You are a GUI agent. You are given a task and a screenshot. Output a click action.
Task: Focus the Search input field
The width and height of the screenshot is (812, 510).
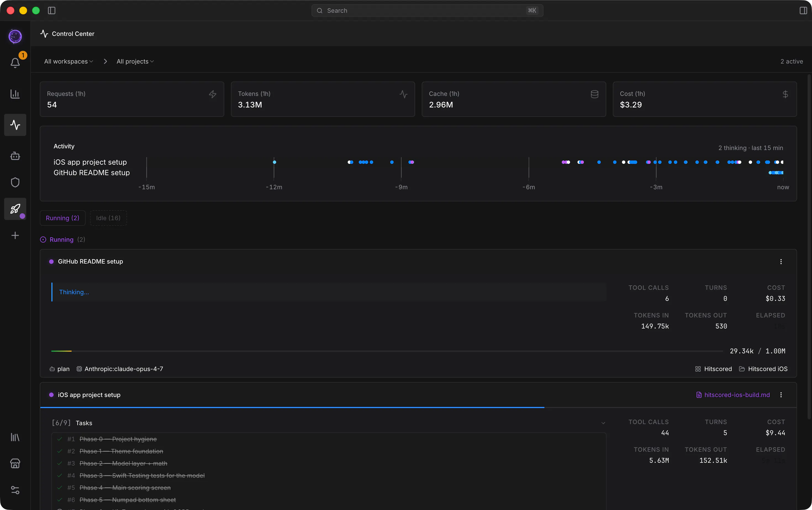pos(427,10)
